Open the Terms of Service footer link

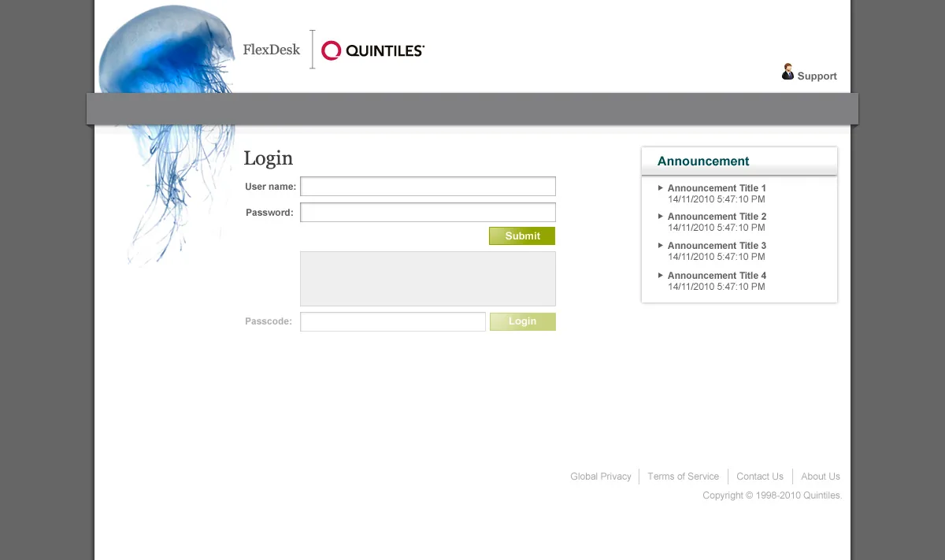click(683, 477)
